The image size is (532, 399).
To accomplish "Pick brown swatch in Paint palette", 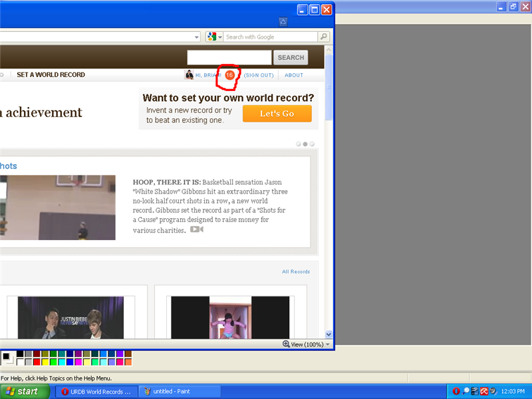I will tap(128, 354).
